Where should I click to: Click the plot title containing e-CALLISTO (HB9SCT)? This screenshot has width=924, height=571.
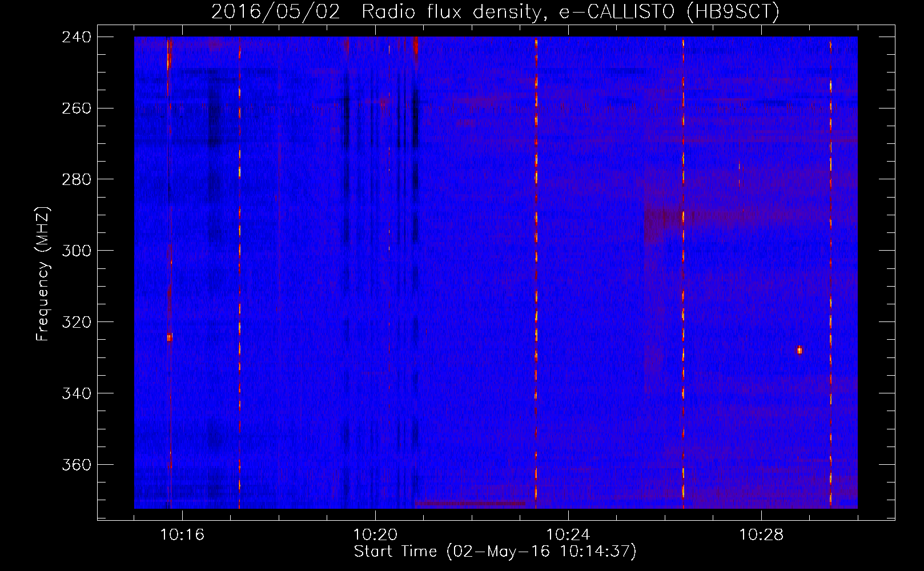click(495, 11)
